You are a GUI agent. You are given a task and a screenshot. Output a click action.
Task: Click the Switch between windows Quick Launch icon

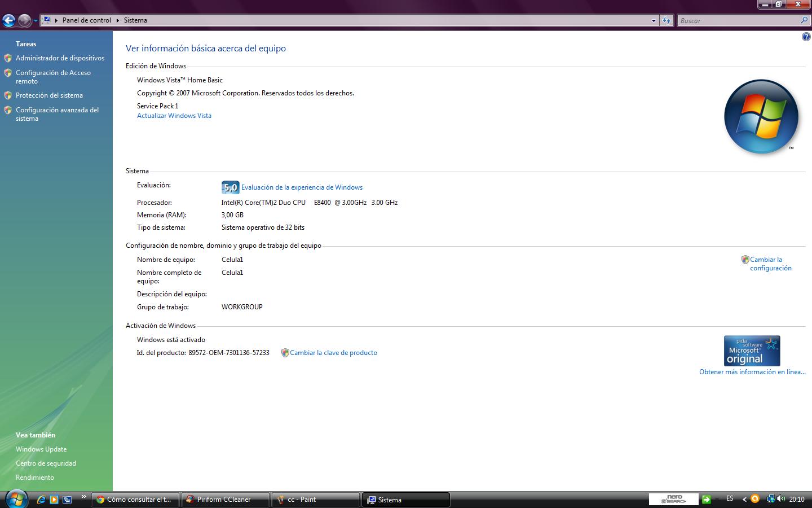point(67,500)
